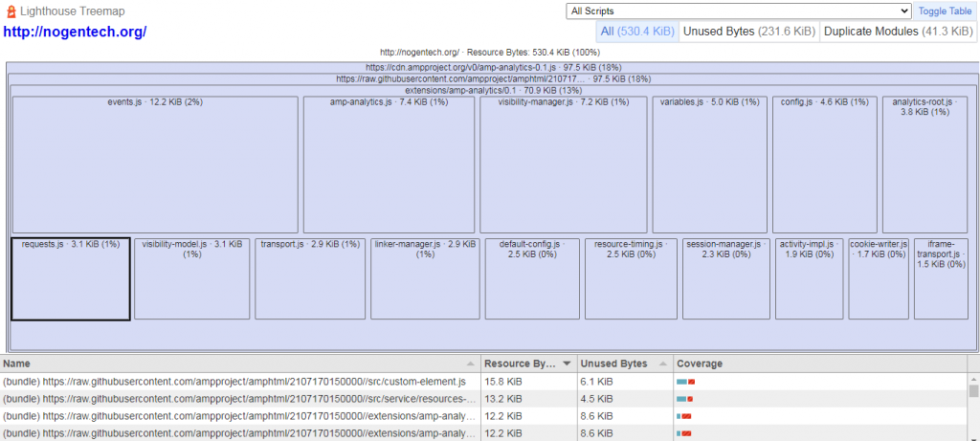Click the coverage bar for custom-element.js
Screen dimensions: 980x441
pos(685,382)
